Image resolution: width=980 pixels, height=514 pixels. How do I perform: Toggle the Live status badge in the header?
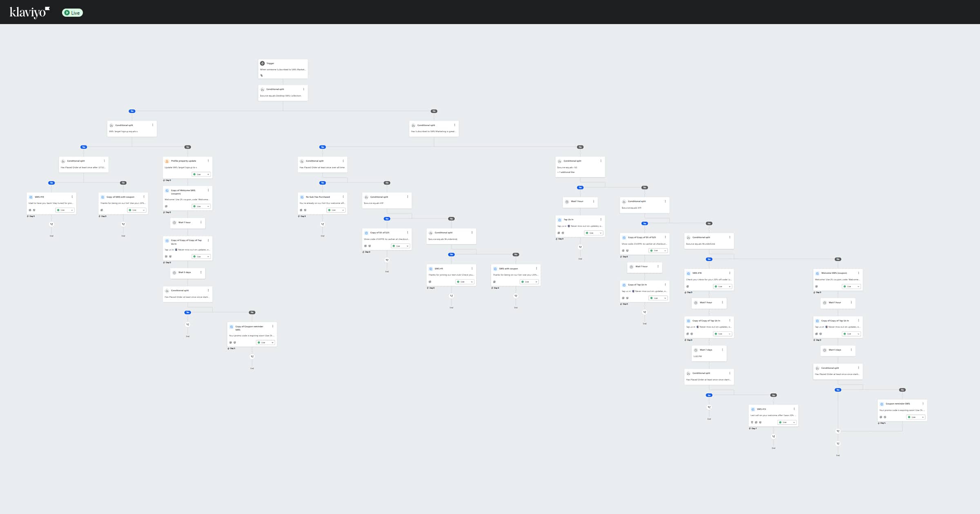click(x=72, y=13)
